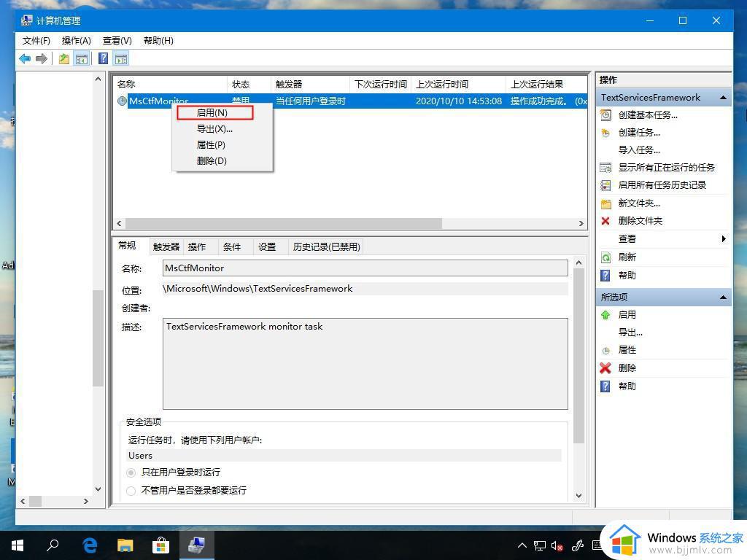This screenshot has height=560, width=747.
Task: Click the Back arrow toolbar icon
Action: tap(25, 58)
